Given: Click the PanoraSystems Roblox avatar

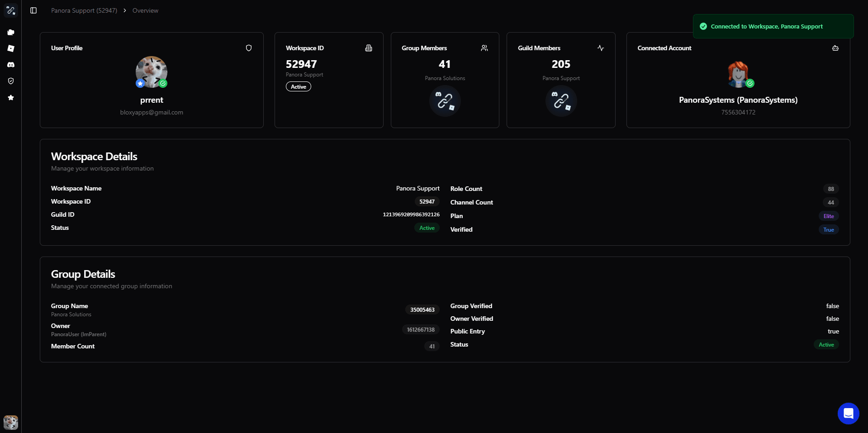Looking at the screenshot, I should 738,73.
